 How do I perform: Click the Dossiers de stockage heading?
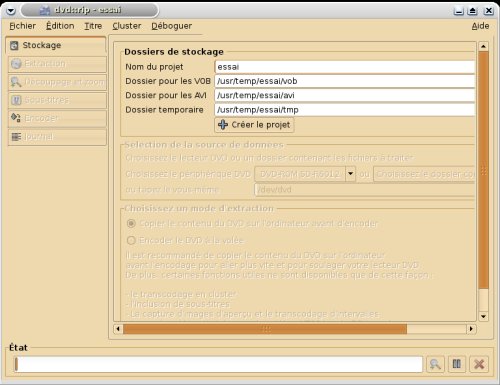pyautogui.click(x=174, y=52)
